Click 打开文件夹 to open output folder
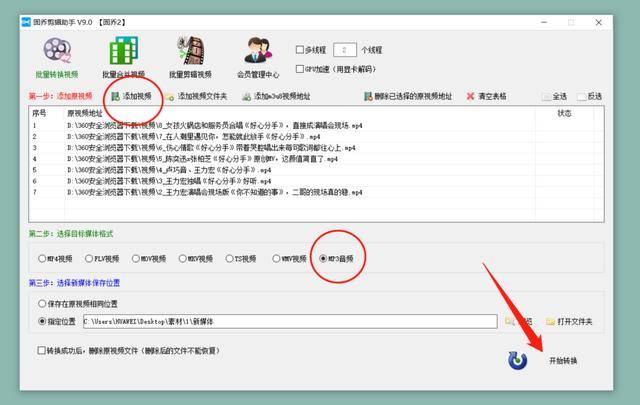This screenshot has width=640, height=405. point(569,321)
